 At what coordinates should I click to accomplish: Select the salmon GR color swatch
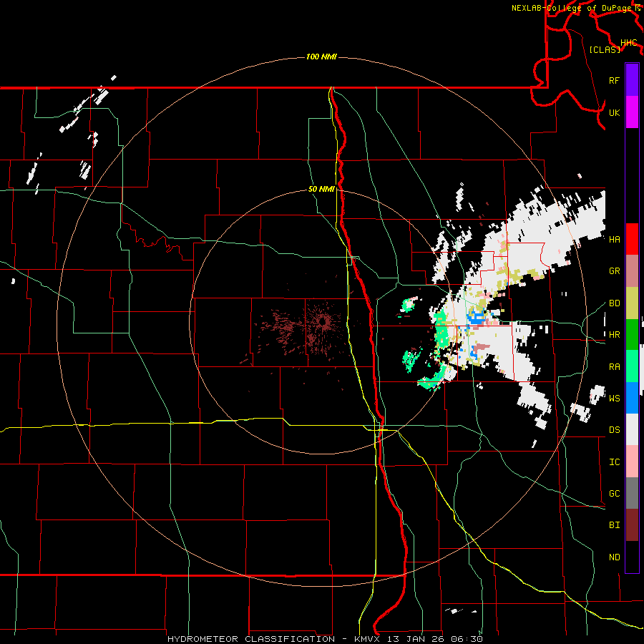point(632,271)
